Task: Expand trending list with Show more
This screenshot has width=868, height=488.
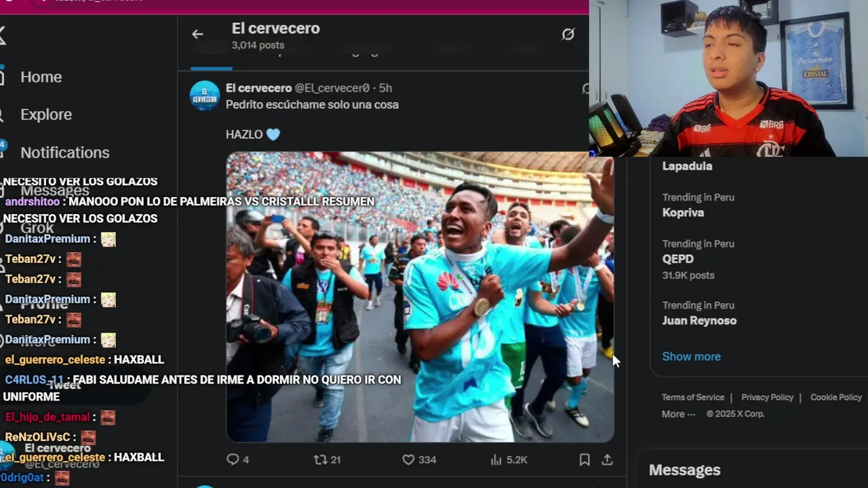Action: click(691, 357)
